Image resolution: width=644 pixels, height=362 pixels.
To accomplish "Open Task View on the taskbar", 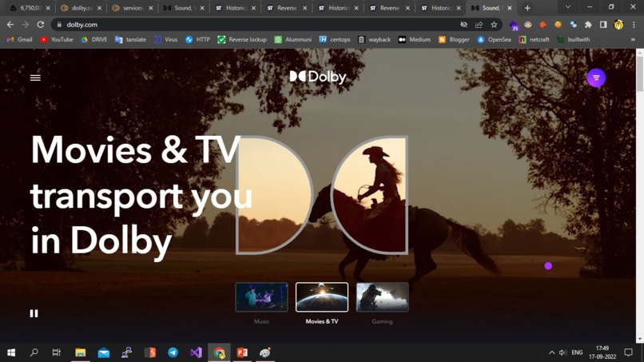I will pos(56,352).
